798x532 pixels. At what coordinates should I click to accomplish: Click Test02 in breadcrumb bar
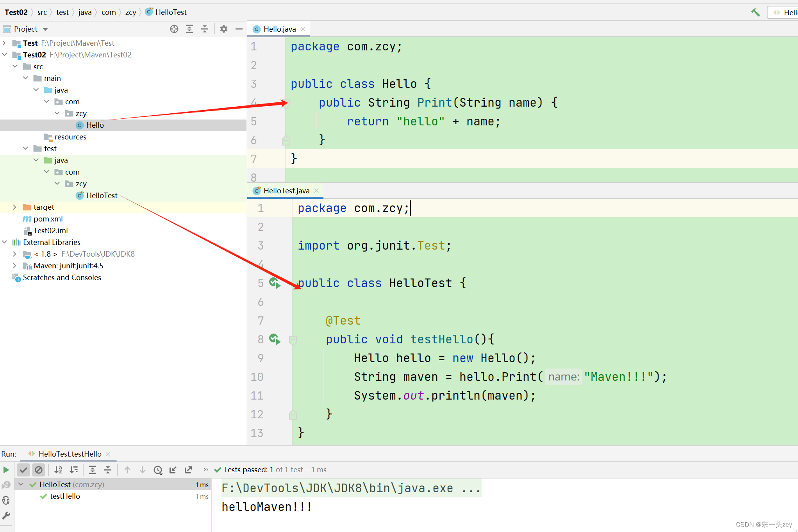point(16,12)
